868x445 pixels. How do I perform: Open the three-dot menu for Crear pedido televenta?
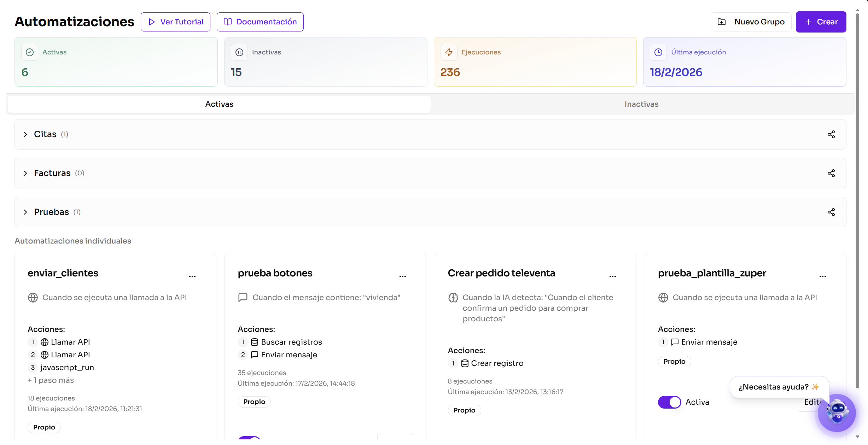point(612,276)
